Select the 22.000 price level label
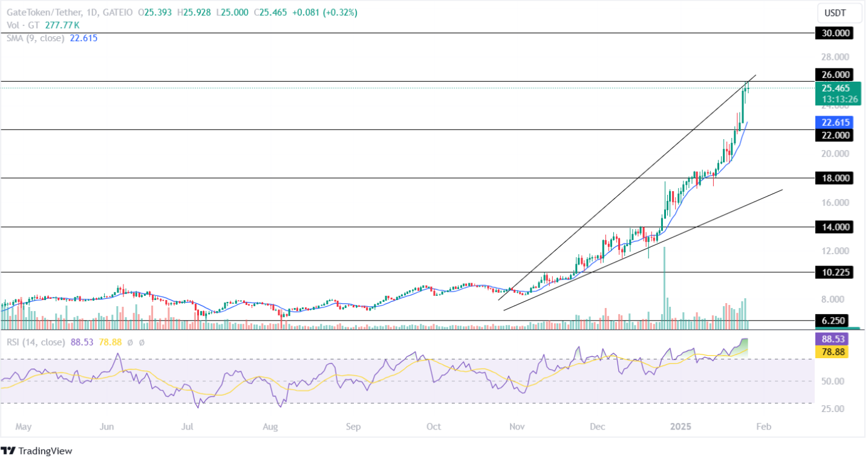The width and height of the screenshot is (868, 458). (x=834, y=136)
